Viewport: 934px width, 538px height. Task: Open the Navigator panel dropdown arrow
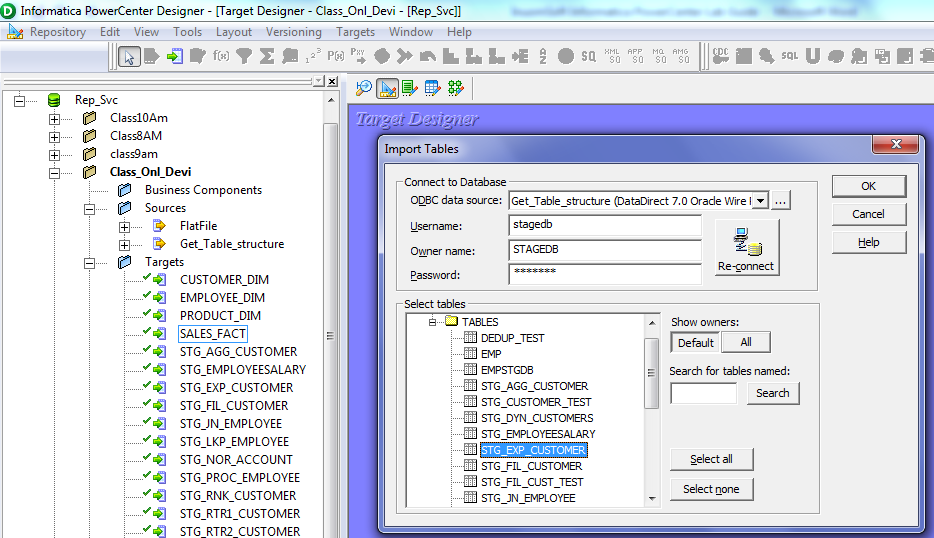point(319,81)
